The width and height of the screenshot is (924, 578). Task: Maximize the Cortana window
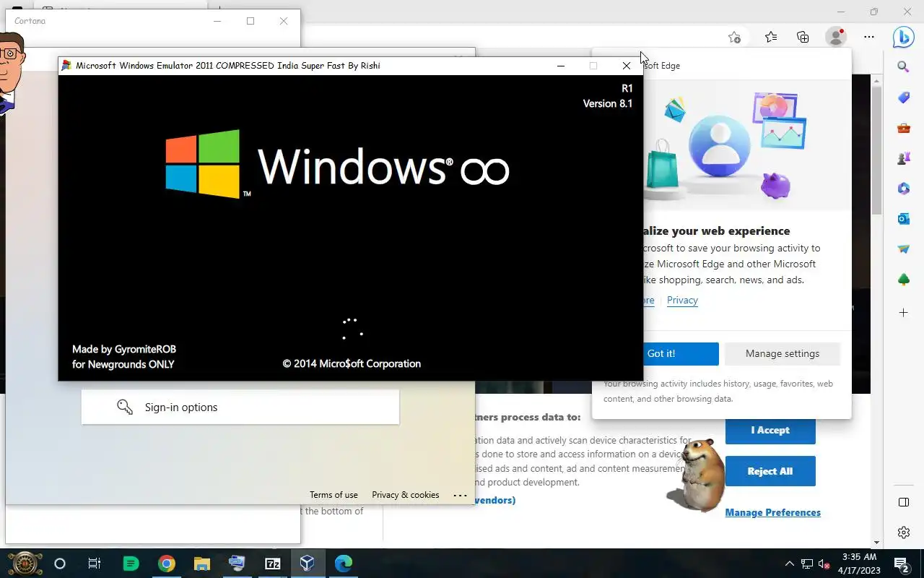tap(250, 21)
